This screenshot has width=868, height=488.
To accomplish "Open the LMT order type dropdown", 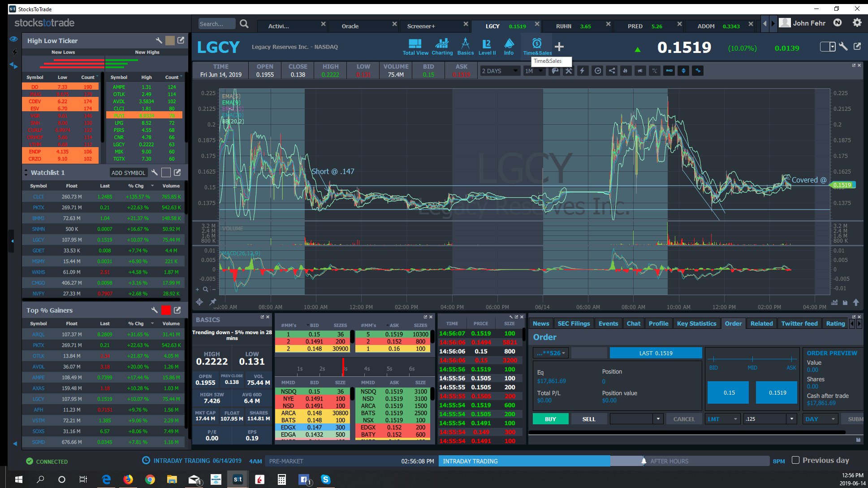I will [723, 419].
